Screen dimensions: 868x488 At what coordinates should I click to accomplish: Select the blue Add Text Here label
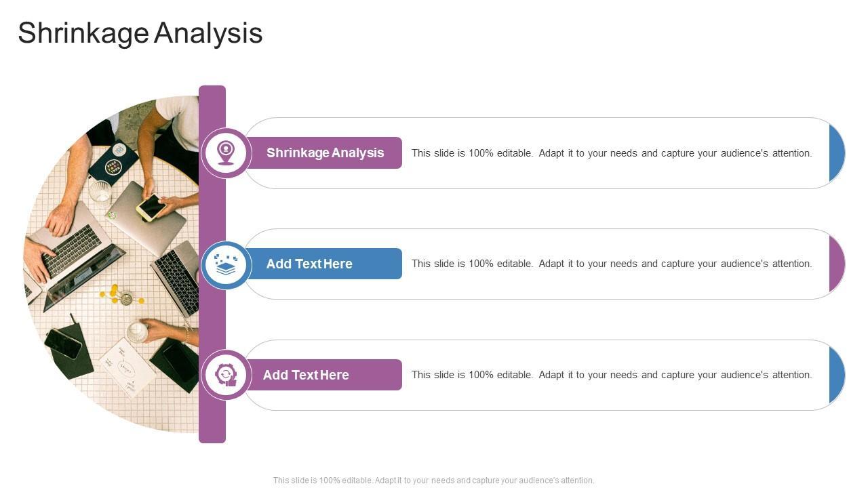click(x=309, y=264)
